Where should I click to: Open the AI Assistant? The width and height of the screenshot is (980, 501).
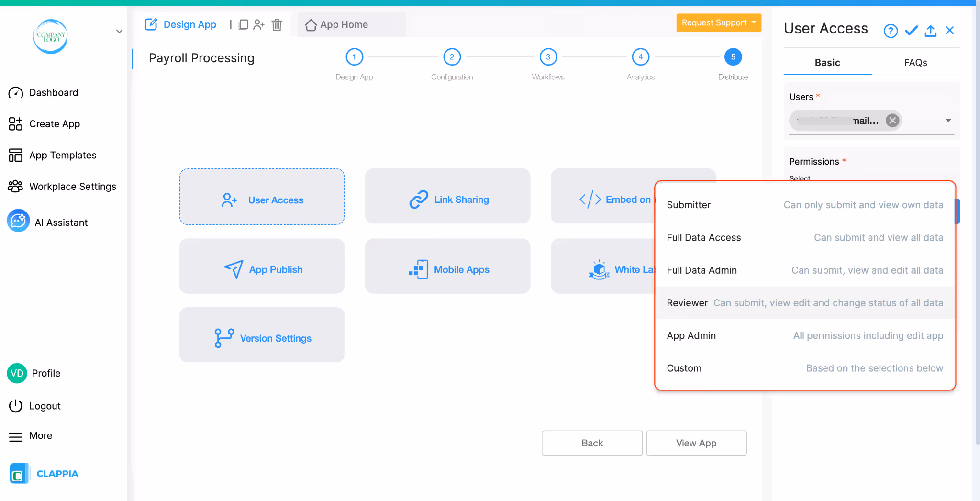tap(61, 222)
